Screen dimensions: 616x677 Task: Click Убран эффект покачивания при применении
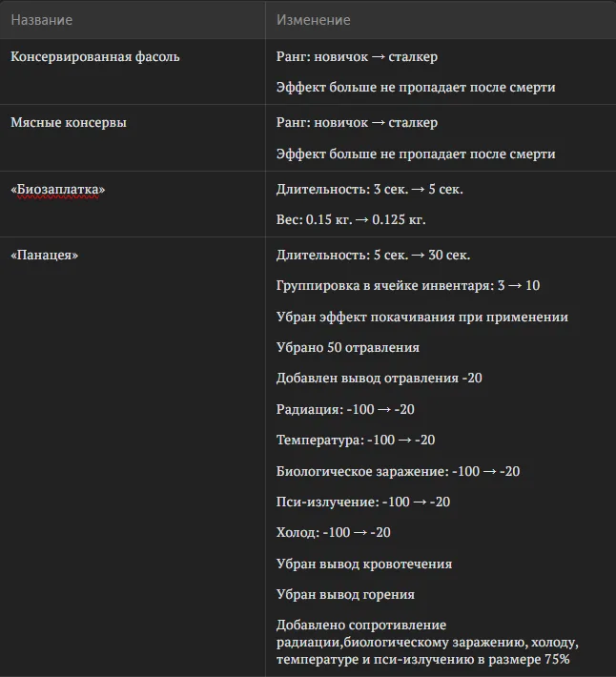pos(422,317)
